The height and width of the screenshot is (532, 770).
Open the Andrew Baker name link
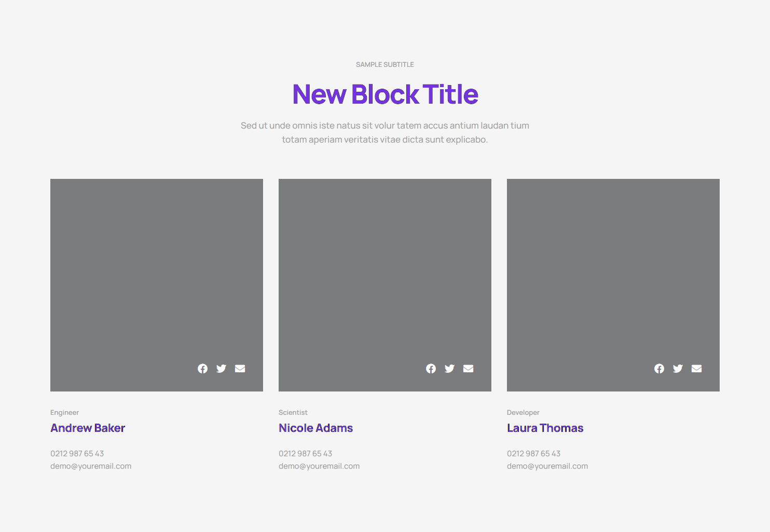[88, 428]
